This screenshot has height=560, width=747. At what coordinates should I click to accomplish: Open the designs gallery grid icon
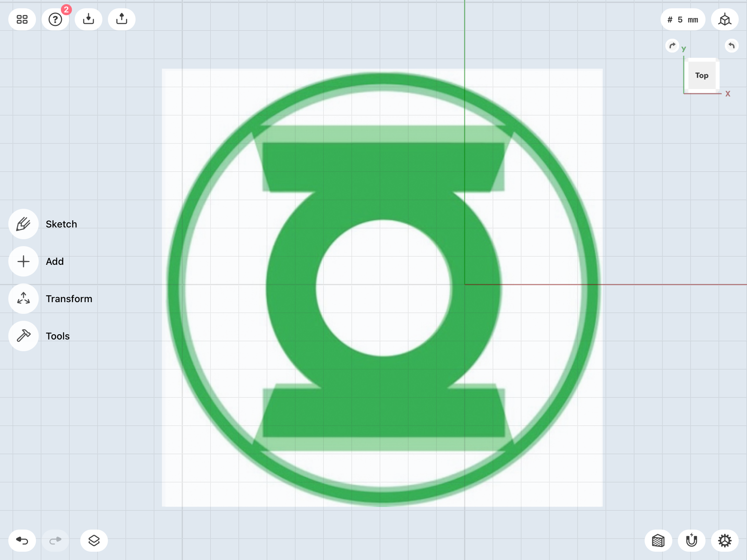pyautogui.click(x=22, y=19)
